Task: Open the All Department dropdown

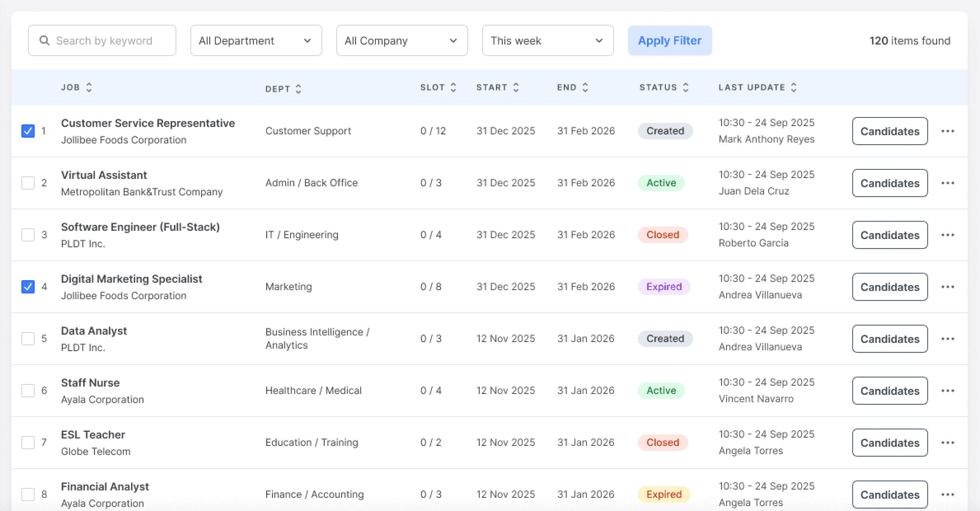Action: click(x=256, y=40)
